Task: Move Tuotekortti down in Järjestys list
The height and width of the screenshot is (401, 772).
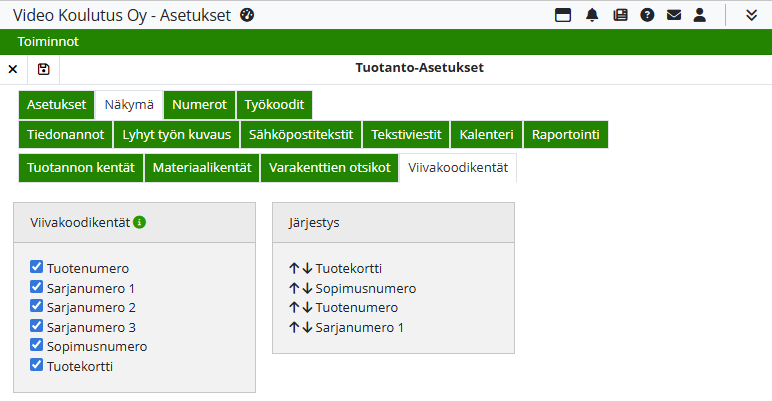Action: 307,268
